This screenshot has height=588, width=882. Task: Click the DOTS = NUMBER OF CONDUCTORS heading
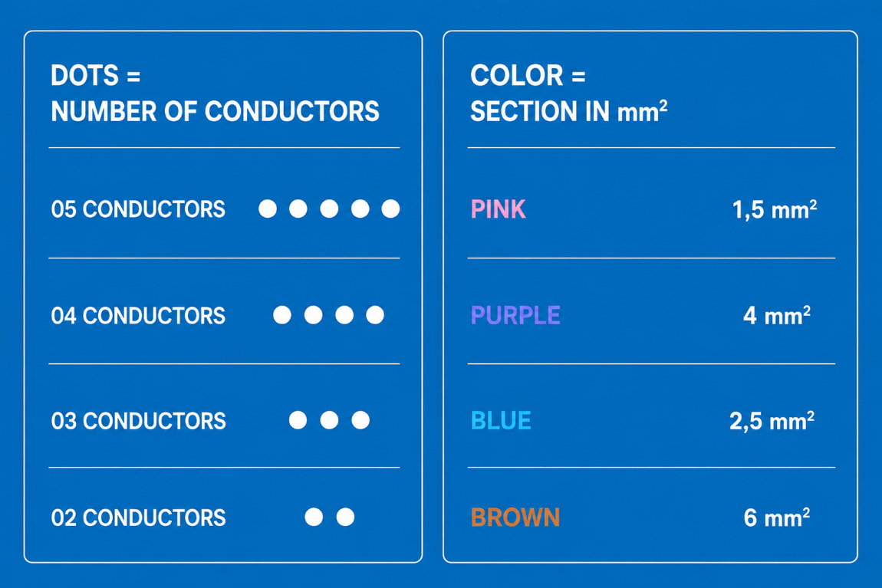coord(215,94)
